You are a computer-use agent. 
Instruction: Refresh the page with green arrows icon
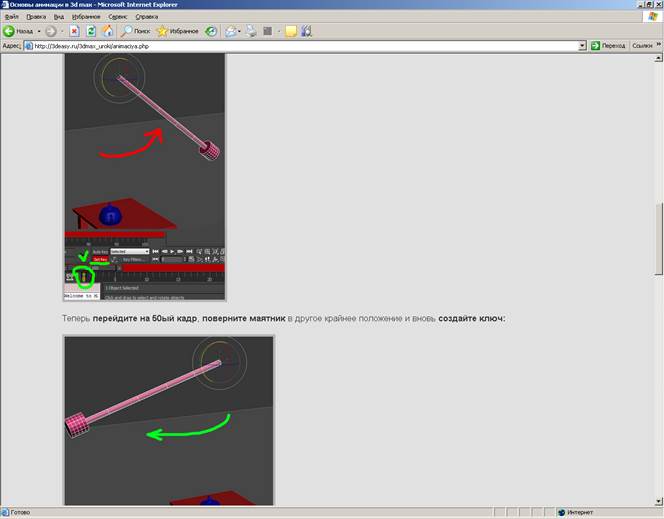[x=91, y=31]
